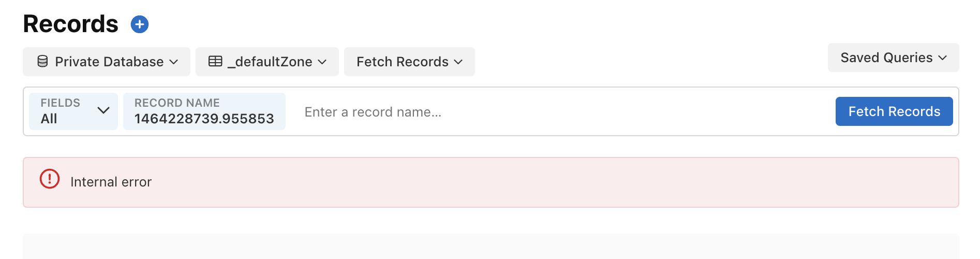This screenshot has height=259, width=980.
Task: Click the zone table grid icon
Action: pyautogui.click(x=215, y=62)
